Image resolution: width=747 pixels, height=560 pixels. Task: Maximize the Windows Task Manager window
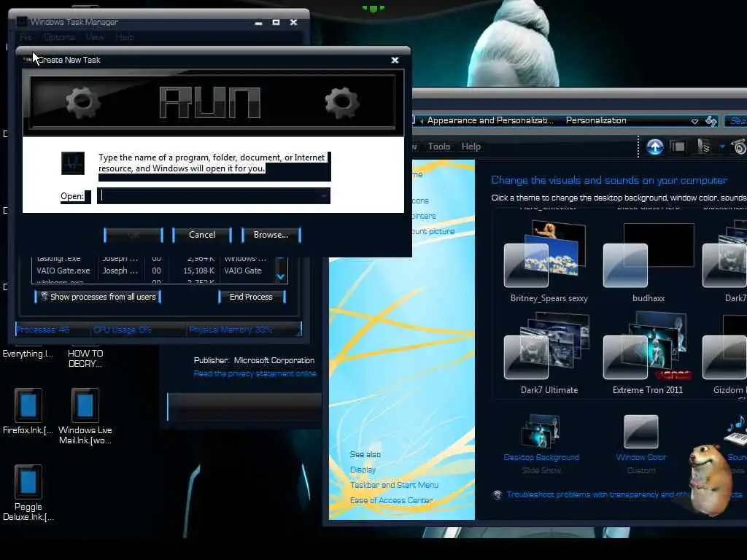coord(276,22)
